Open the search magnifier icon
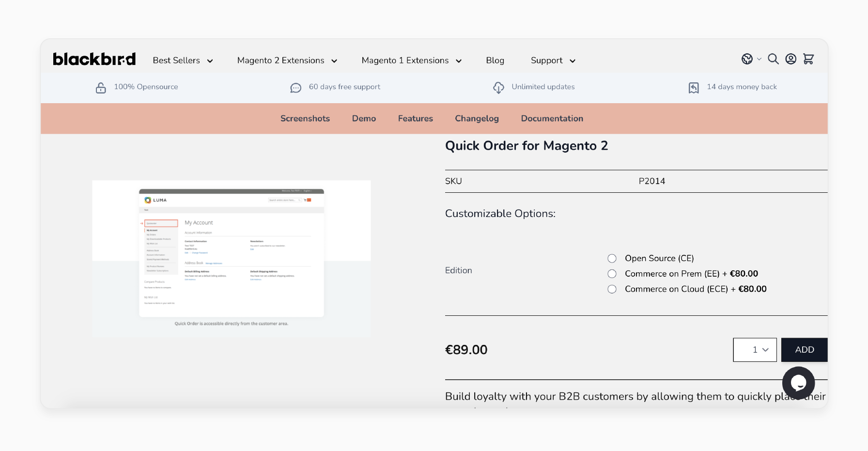Image resolution: width=868 pixels, height=451 pixels. point(774,59)
